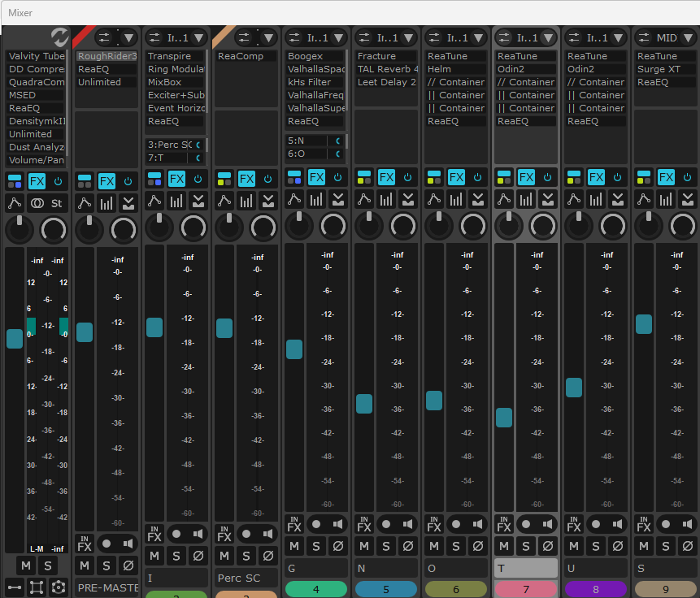Open input FX on track S
The width and height of the screenshot is (700, 598).
click(x=644, y=524)
